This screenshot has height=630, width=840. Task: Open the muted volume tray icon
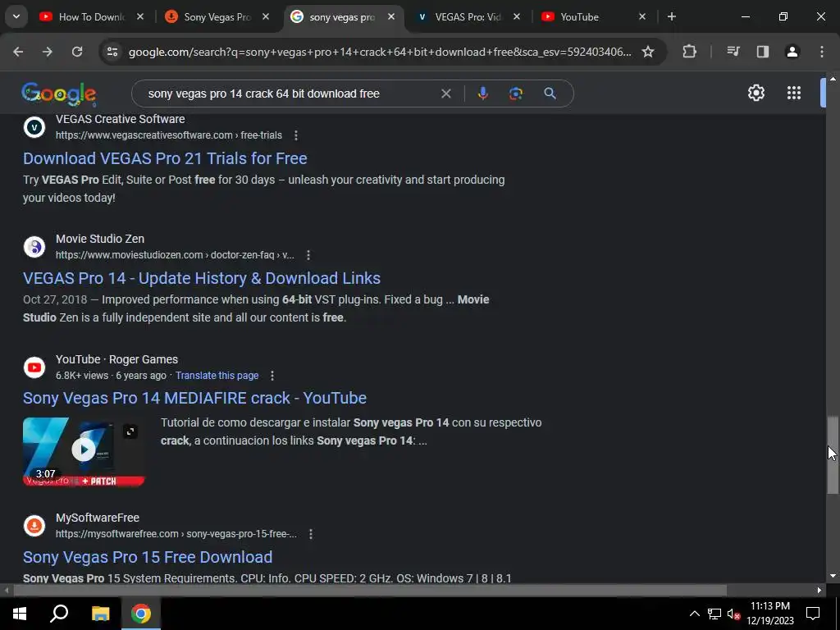point(733,614)
